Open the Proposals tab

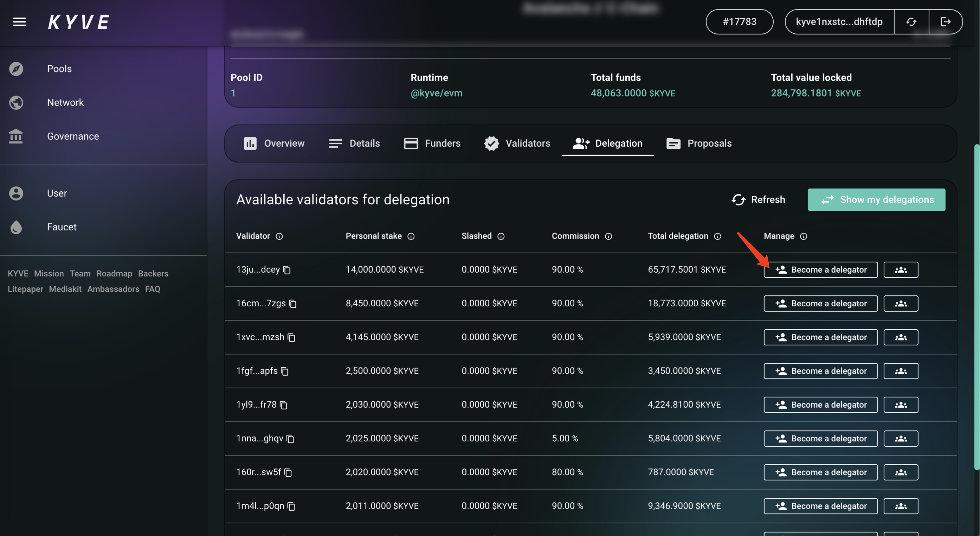tap(699, 143)
